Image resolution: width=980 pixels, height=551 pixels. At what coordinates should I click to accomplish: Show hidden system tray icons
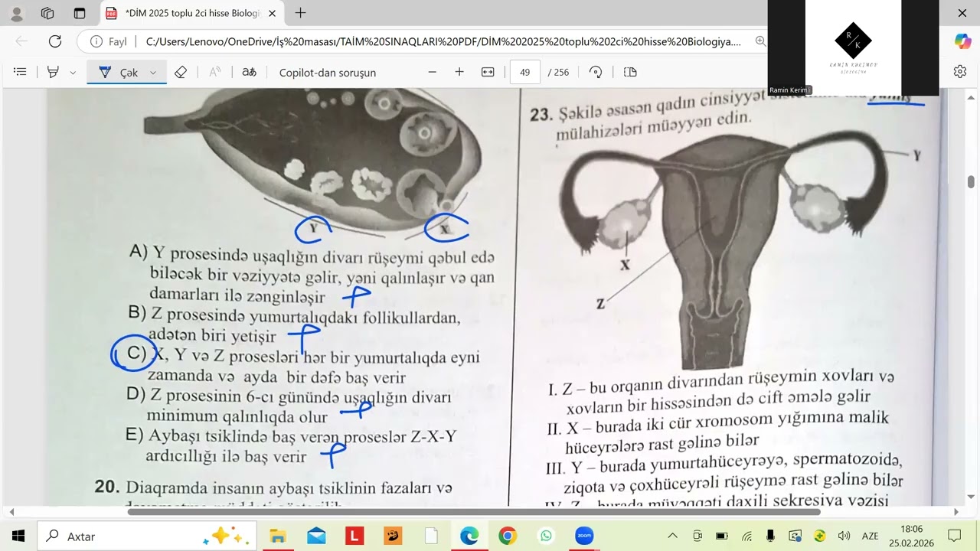tap(672, 536)
